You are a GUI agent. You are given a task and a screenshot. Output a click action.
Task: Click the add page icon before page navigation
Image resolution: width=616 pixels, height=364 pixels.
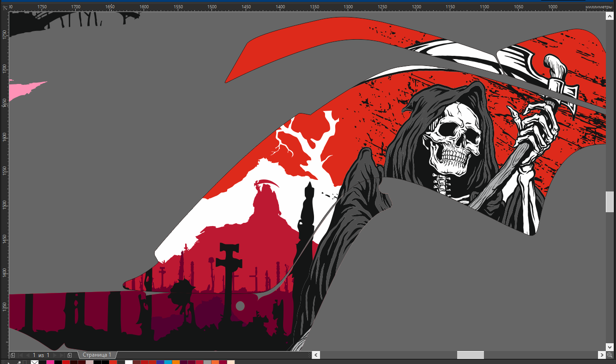(x=12, y=355)
